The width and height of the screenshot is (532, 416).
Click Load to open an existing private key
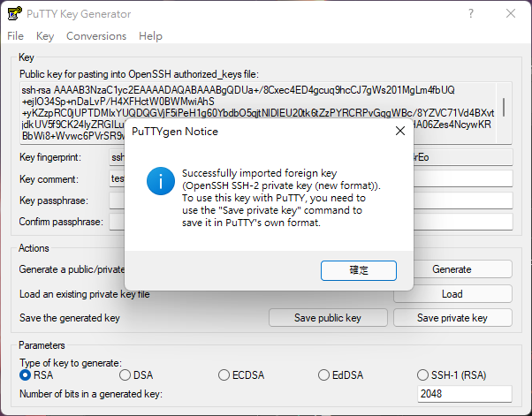[x=452, y=294]
